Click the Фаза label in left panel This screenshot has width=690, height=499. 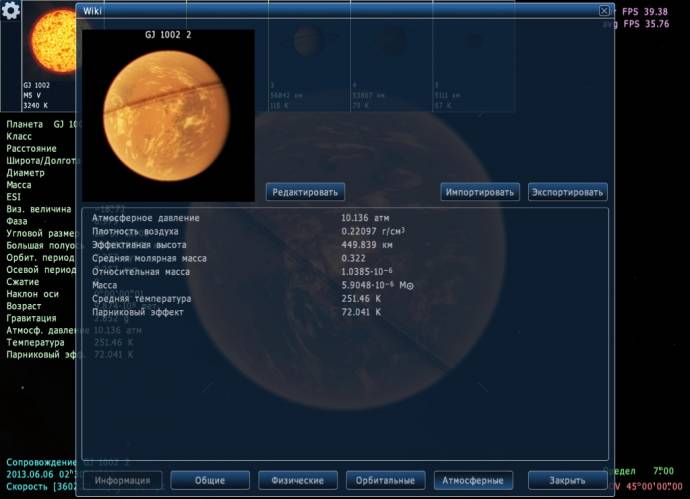click(17, 221)
